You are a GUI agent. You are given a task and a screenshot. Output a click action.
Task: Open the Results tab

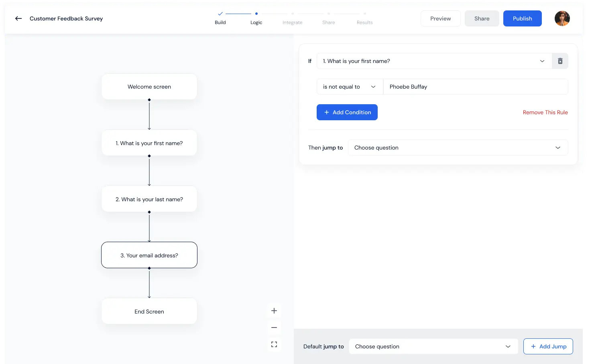(364, 22)
